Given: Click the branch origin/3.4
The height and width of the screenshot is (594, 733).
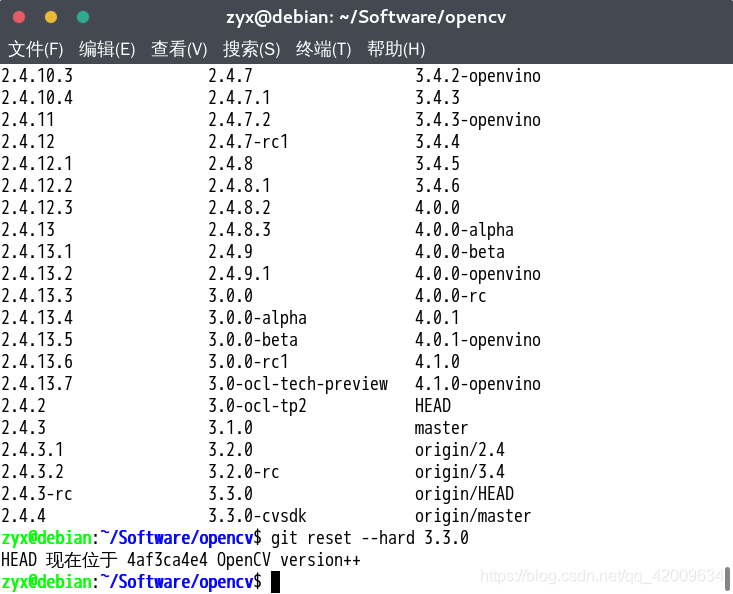Looking at the screenshot, I should click(460, 472).
